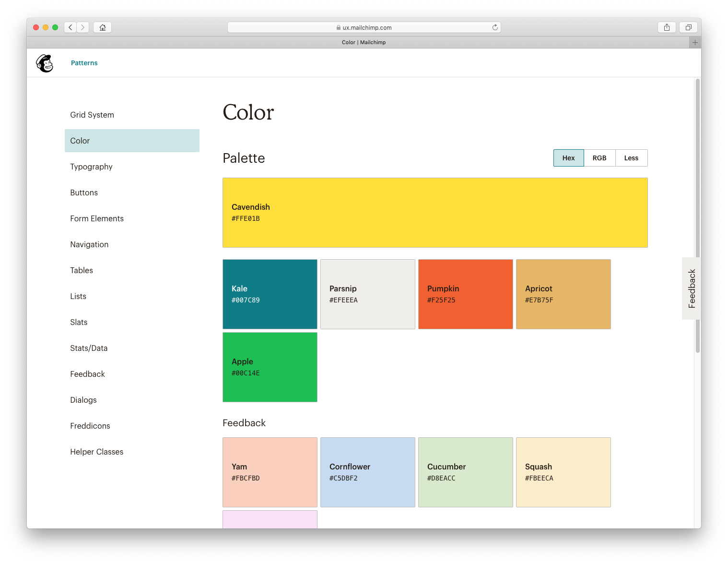This screenshot has width=728, height=564.
Task: Go to Lists in sidebar
Action: coord(132,296)
